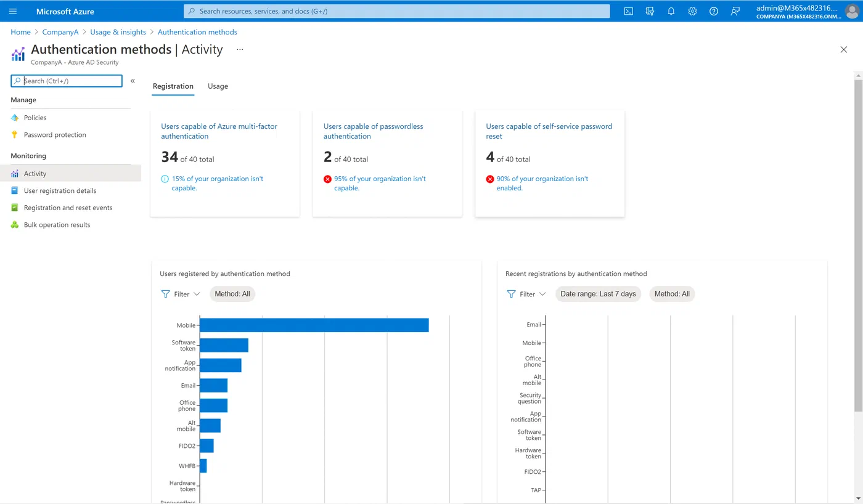This screenshot has width=863, height=504.
Task: Click the App notification bar in the chart
Action: [x=221, y=365]
